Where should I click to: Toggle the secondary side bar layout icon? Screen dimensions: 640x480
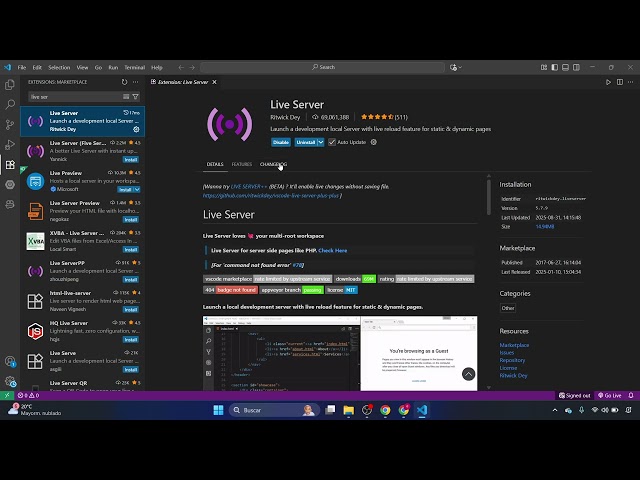[x=576, y=67]
